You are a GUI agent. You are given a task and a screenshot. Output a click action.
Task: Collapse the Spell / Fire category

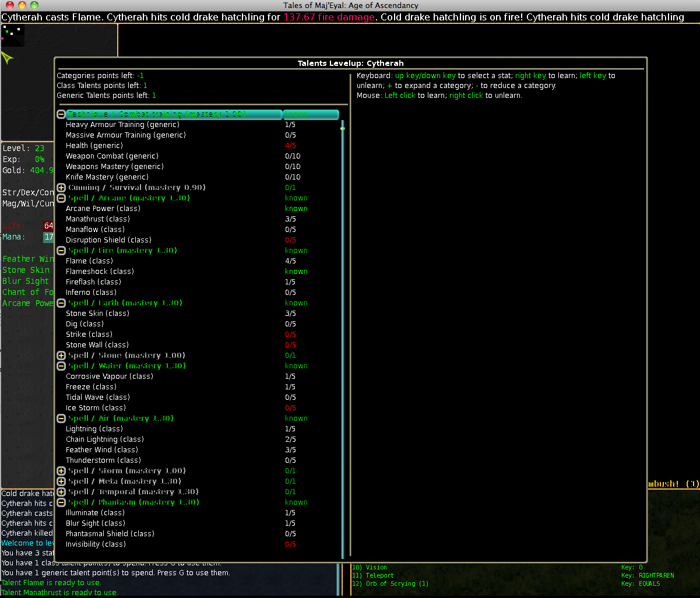[x=61, y=251]
